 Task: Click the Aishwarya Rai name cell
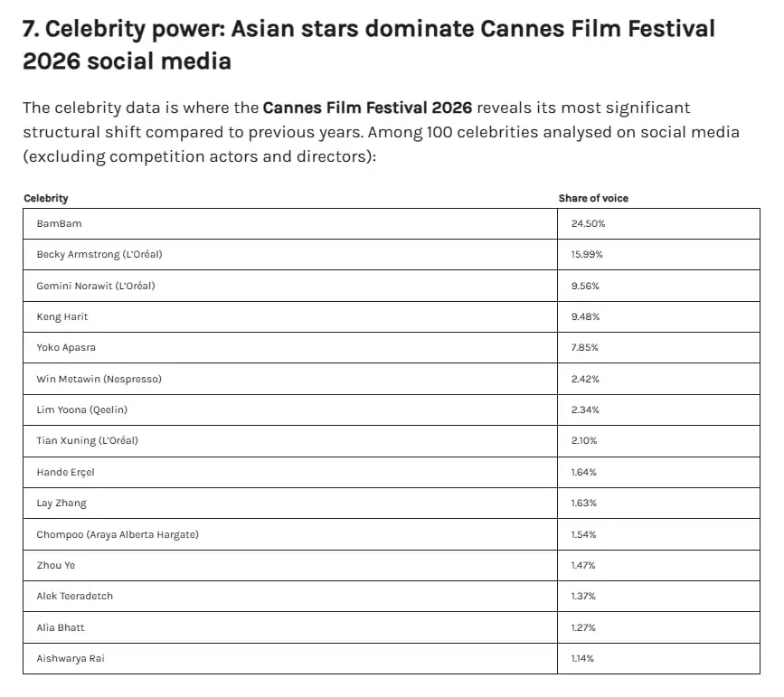[x=290, y=658]
